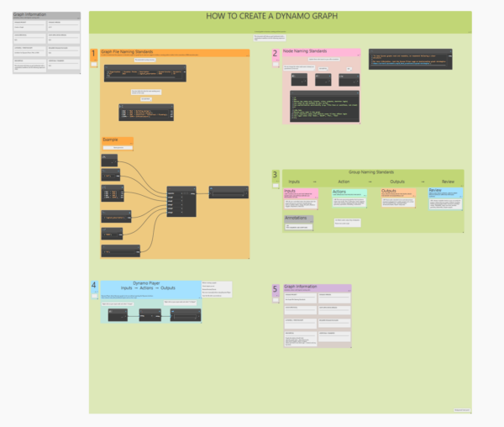Click the rightmost watch node in Dynamo Player group

[x=186, y=315]
